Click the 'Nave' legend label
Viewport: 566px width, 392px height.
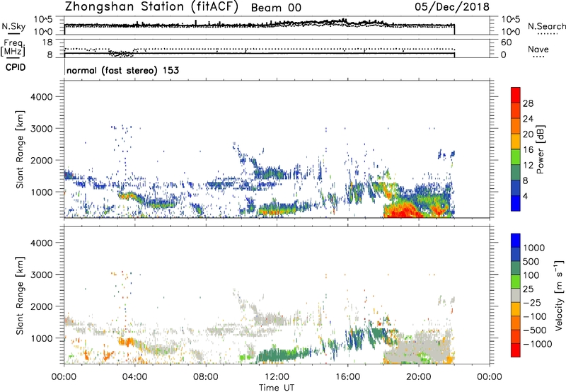pos(538,50)
